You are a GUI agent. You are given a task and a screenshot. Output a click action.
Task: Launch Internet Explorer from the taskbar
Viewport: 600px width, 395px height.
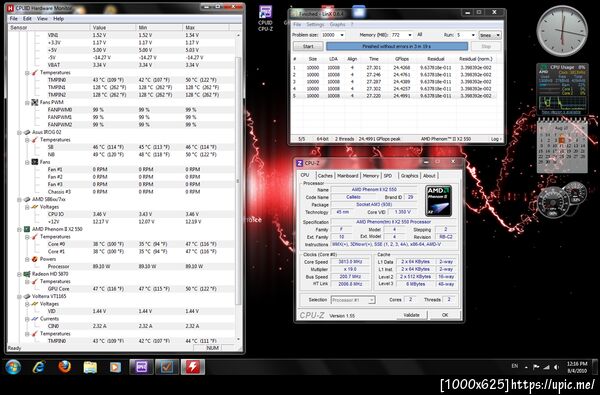coord(39,367)
